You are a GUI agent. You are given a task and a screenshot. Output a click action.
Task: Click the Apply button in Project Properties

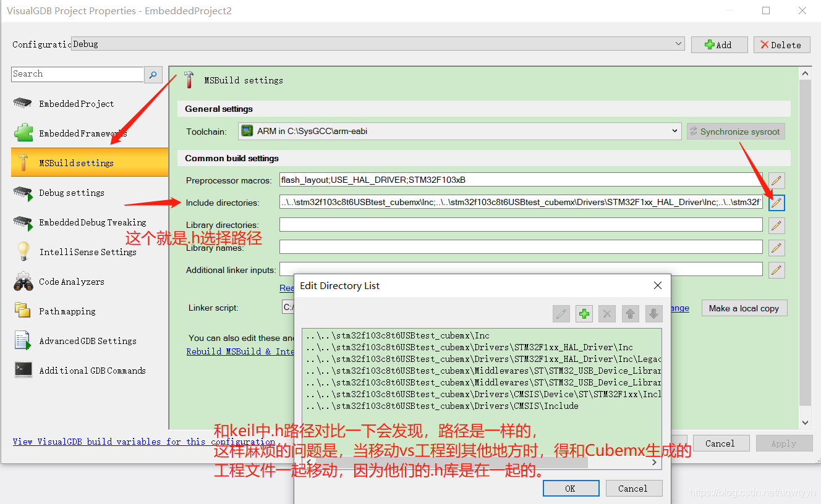coord(784,443)
